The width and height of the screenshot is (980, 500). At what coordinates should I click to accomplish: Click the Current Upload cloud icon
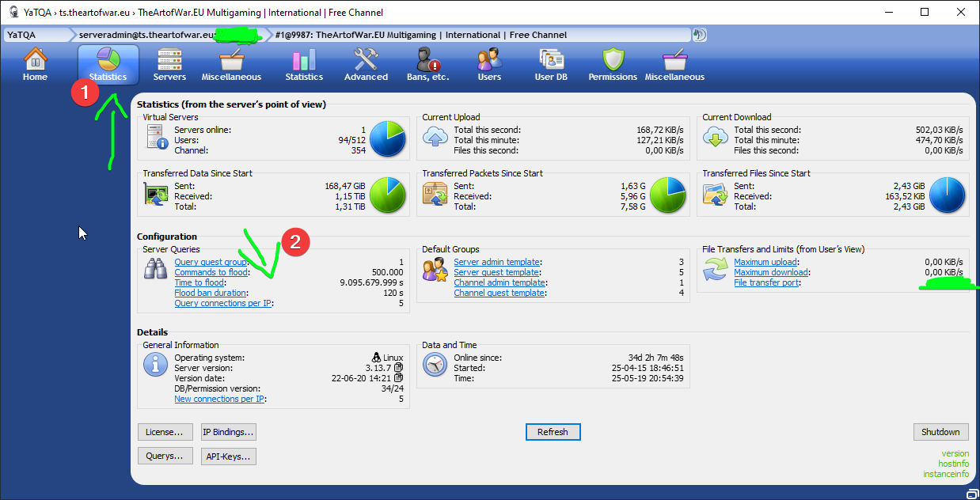pyautogui.click(x=435, y=137)
